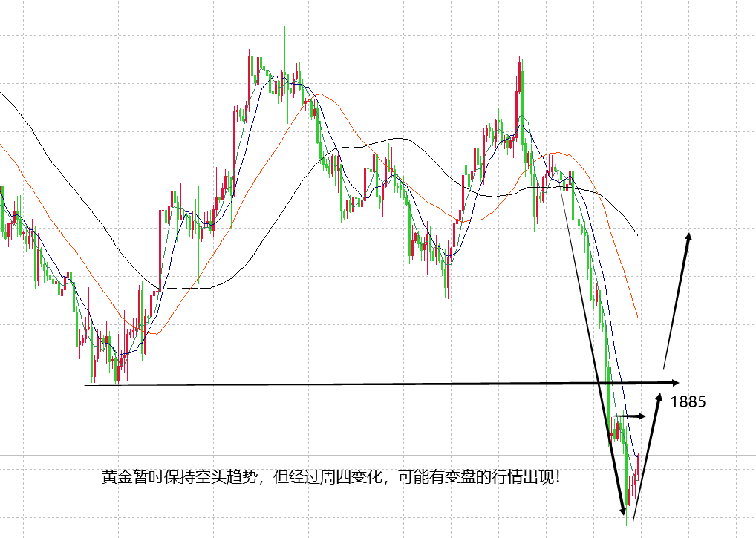
Task: Click the thick downward arrow's bottom arrowhead
Action: click(622, 509)
